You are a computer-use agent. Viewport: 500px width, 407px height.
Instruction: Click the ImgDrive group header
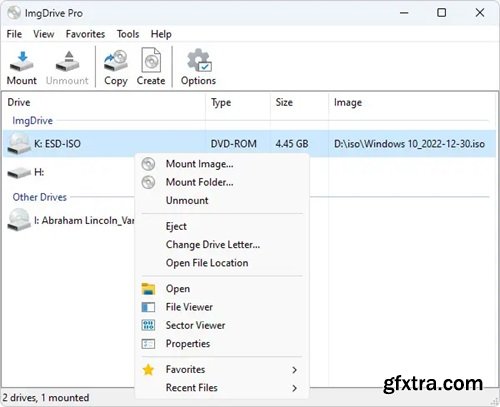(33, 121)
